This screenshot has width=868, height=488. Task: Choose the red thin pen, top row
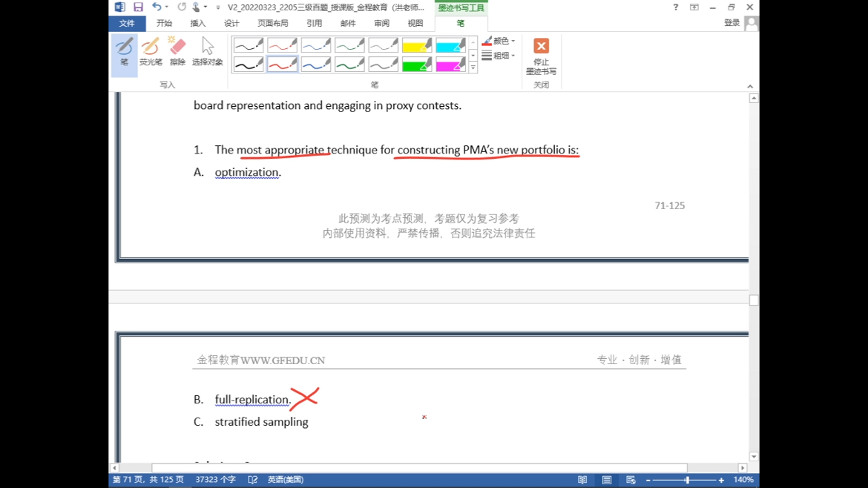click(283, 44)
